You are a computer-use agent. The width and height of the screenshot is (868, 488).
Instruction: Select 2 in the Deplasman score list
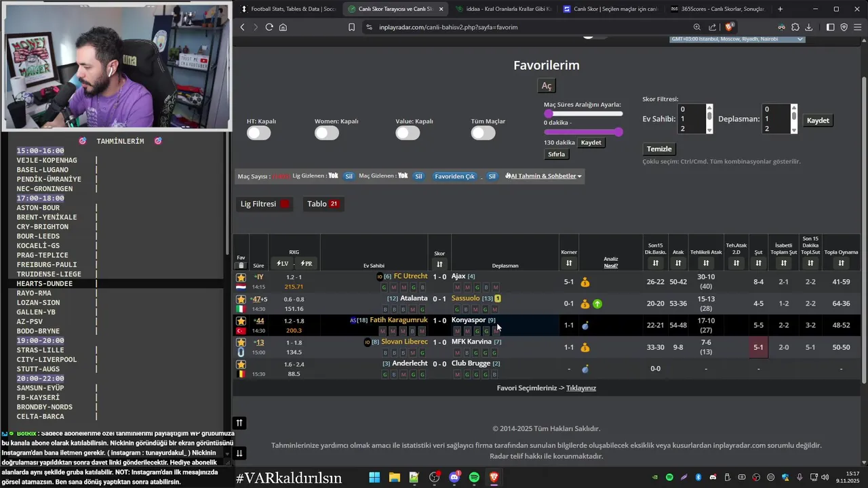coord(776,129)
